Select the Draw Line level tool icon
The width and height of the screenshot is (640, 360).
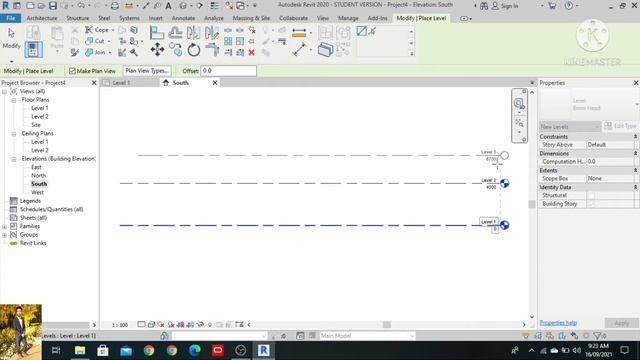pyautogui.click(x=362, y=31)
